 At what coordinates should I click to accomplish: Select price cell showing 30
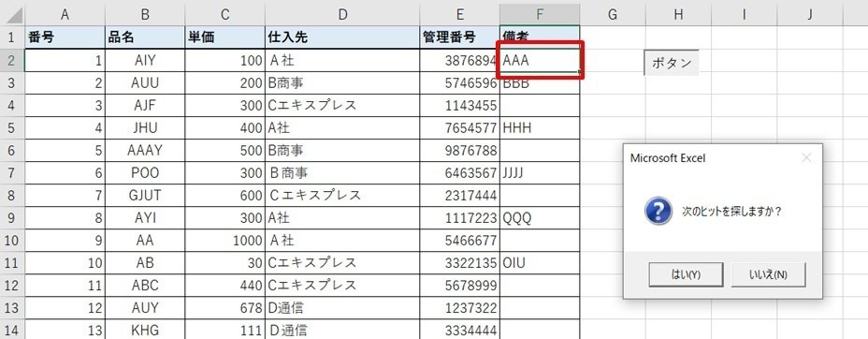[x=224, y=263]
